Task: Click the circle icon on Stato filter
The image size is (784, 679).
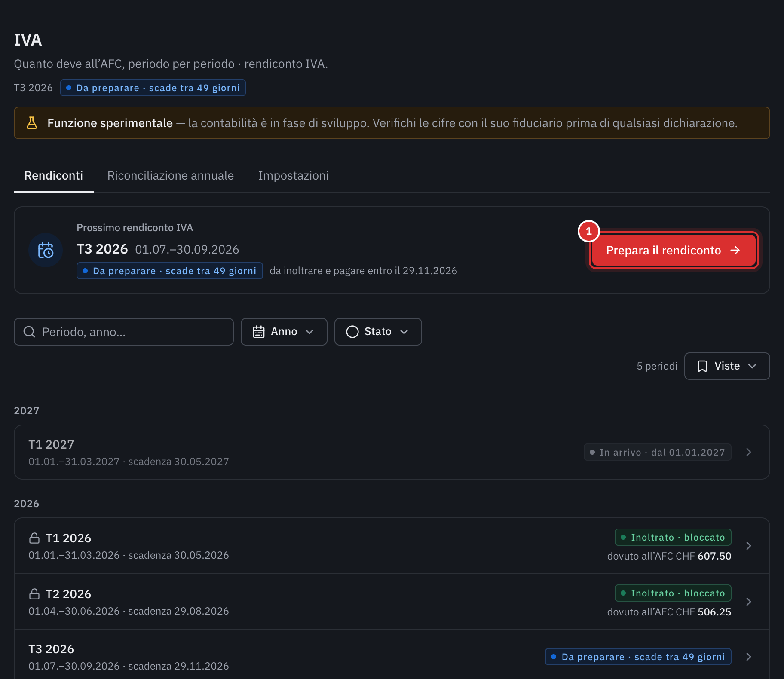Action: click(x=352, y=332)
